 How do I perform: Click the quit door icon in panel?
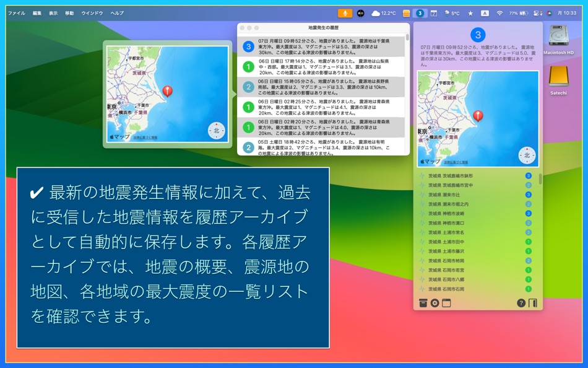533,303
